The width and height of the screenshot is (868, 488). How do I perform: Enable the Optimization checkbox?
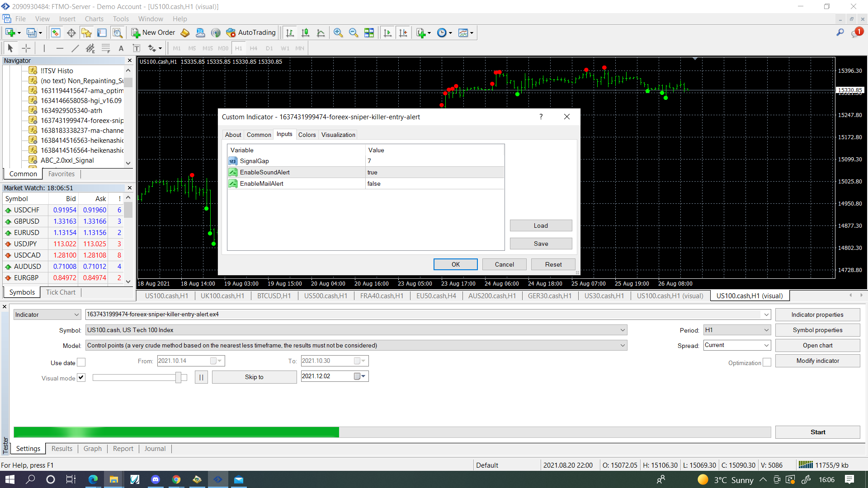767,362
